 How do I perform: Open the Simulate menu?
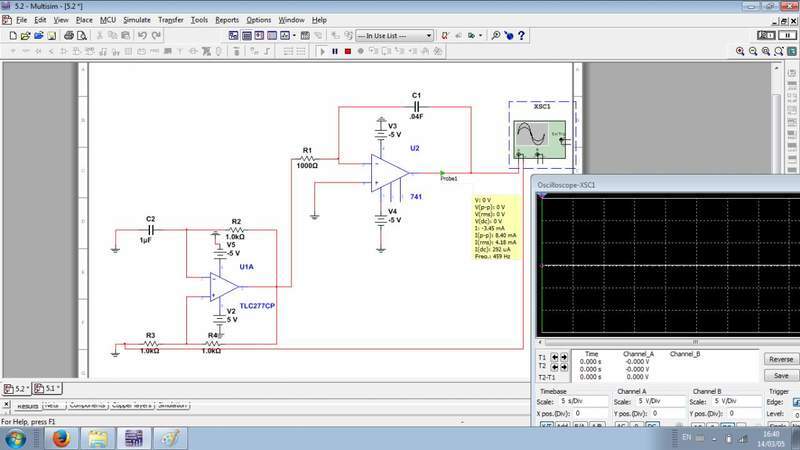point(137,20)
